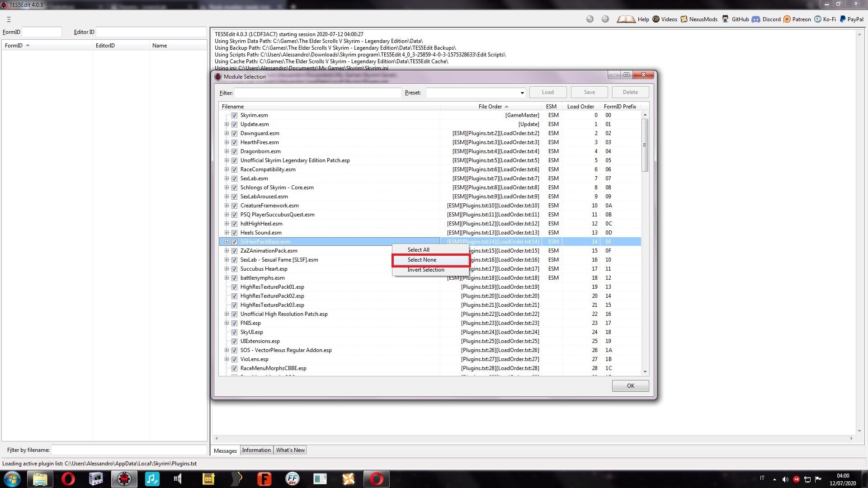The height and width of the screenshot is (488, 868).
Task: Sort modules by the Filename column
Action: click(x=329, y=107)
